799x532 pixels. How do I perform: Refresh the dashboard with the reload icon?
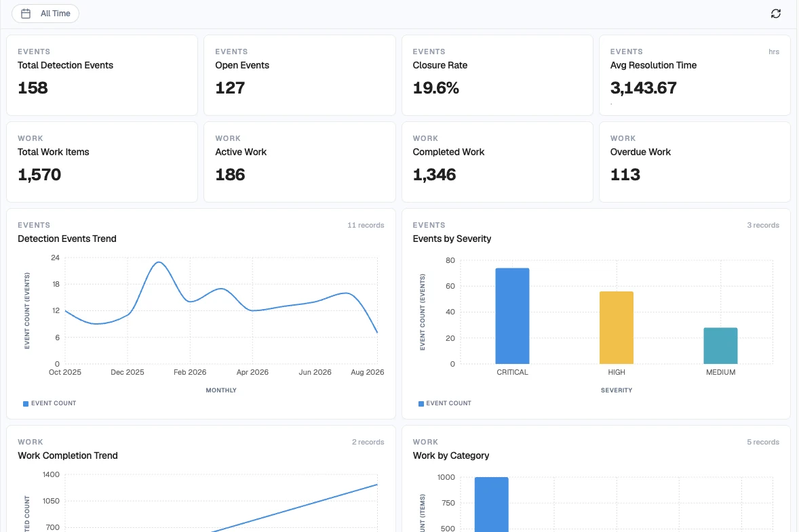point(775,14)
